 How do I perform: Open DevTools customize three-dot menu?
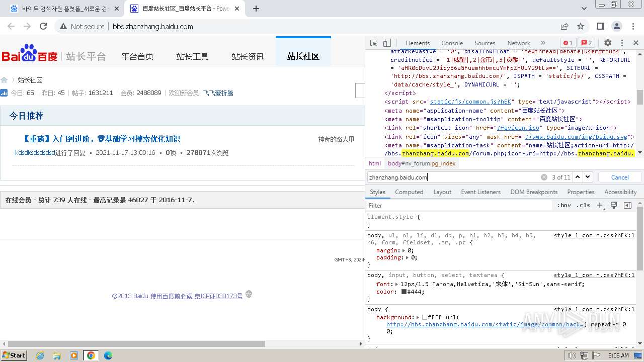click(x=622, y=43)
